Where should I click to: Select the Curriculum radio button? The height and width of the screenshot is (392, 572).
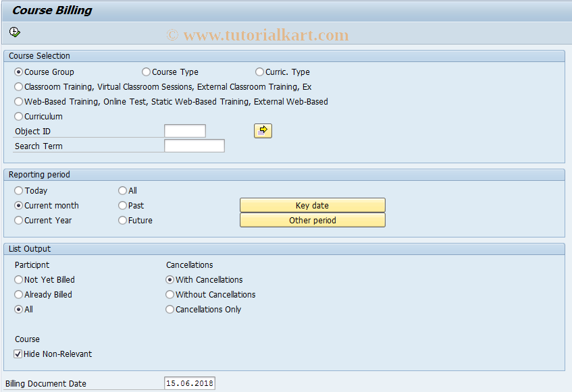coord(18,117)
